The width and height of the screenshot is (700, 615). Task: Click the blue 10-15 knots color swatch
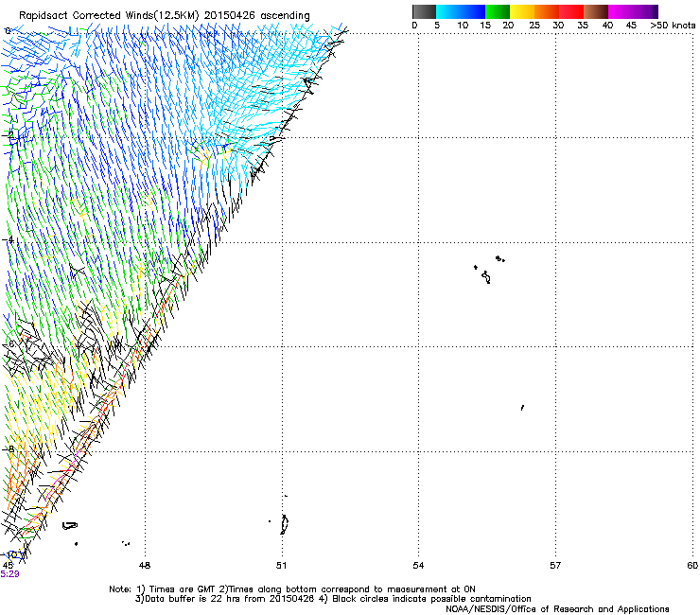[473, 11]
